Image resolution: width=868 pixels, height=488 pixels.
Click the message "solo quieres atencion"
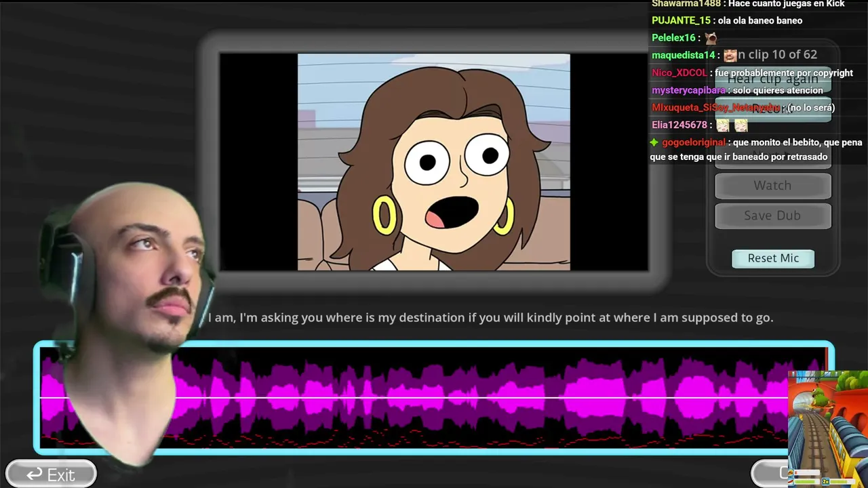pyautogui.click(x=778, y=90)
